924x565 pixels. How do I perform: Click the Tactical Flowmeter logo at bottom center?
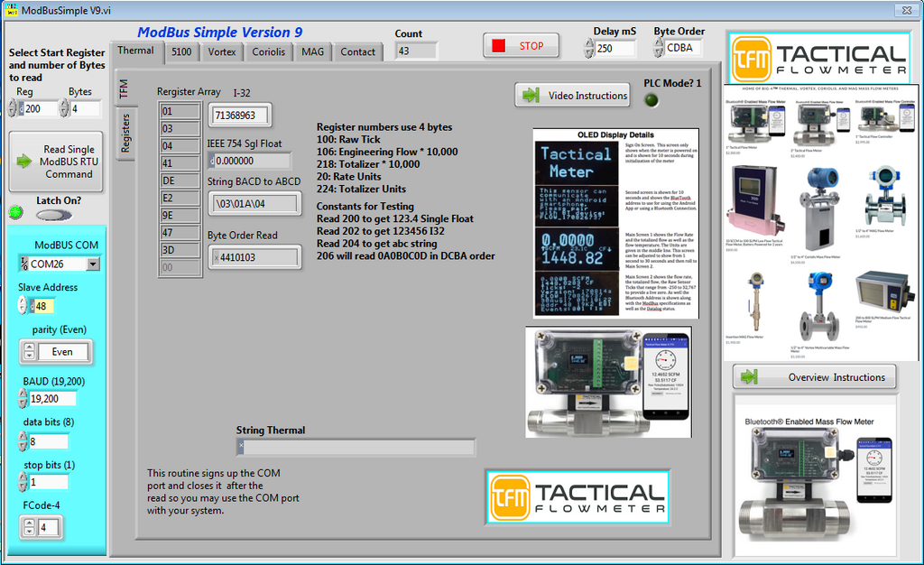[576, 496]
